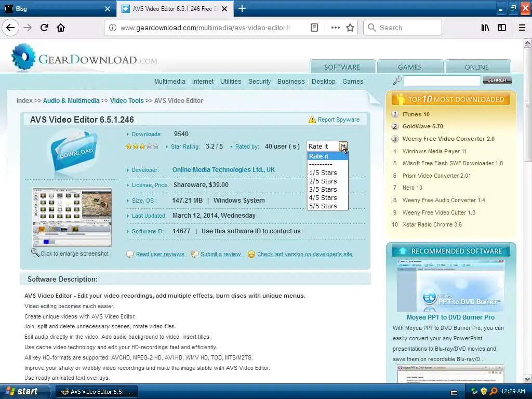Open Check last version on developer's site
The image size is (532, 399).
point(304,254)
